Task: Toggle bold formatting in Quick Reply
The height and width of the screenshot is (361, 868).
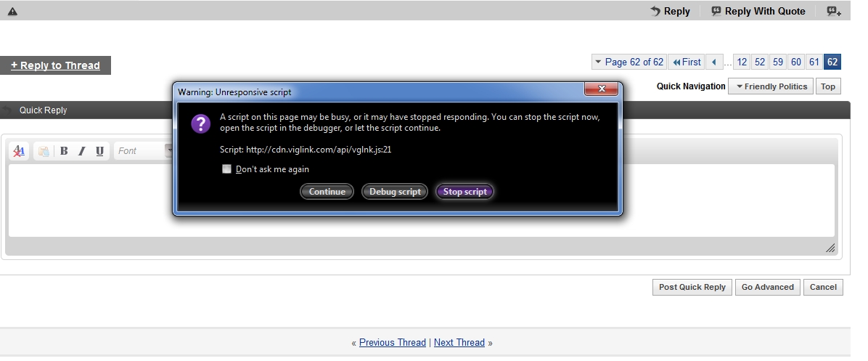Action: tap(64, 151)
